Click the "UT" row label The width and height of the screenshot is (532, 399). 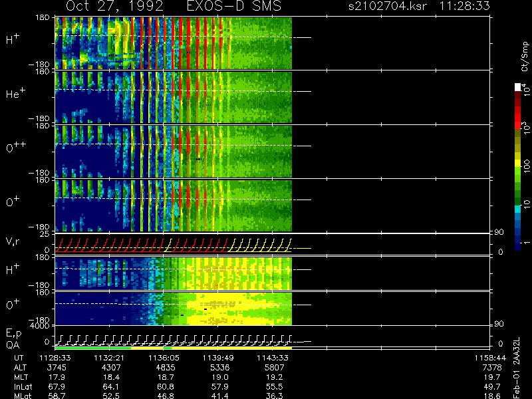coord(19,358)
